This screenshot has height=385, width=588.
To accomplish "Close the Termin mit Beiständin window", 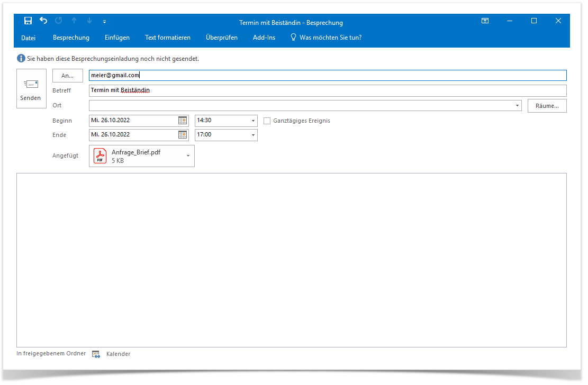I will pyautogui.click(x=558, y=21).
